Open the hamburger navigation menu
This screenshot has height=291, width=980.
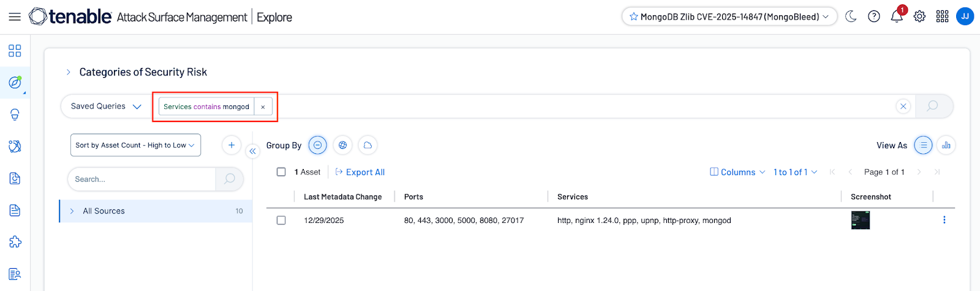[15, 17]
